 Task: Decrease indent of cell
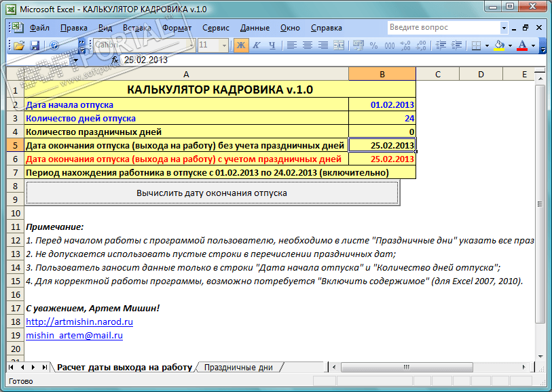441,45
